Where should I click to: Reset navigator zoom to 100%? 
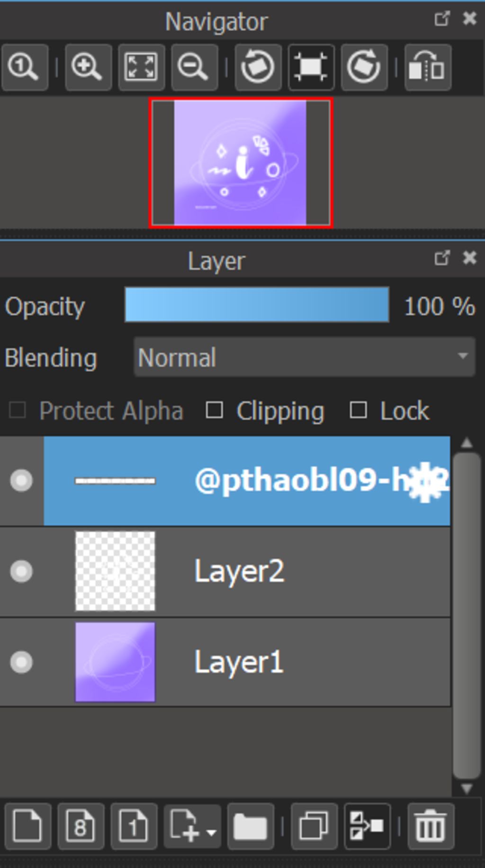point(25,67)
